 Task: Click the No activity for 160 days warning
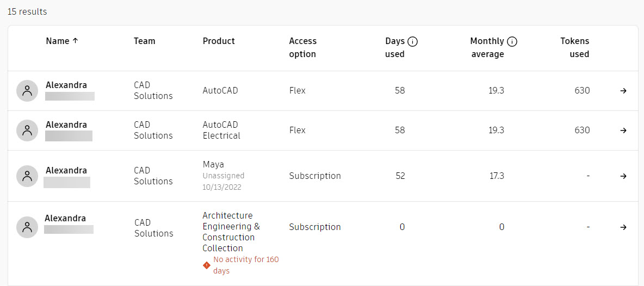[x=241, y=265]
